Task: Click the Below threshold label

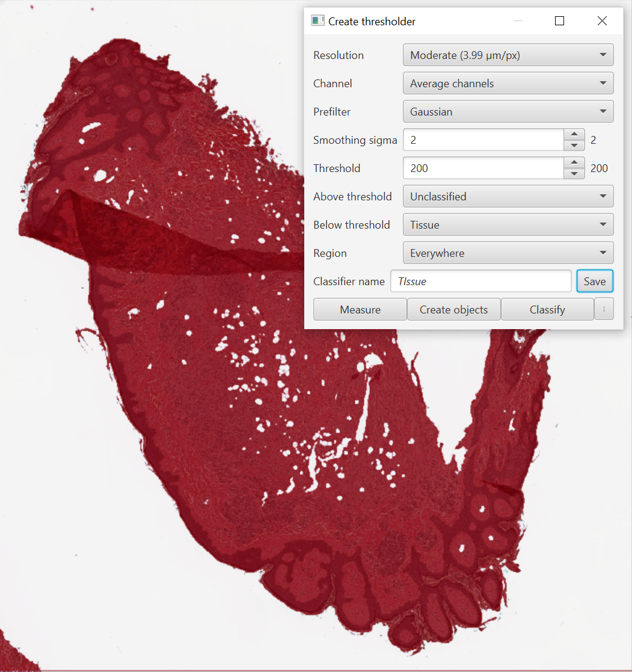Action: (x=351, y=224)
